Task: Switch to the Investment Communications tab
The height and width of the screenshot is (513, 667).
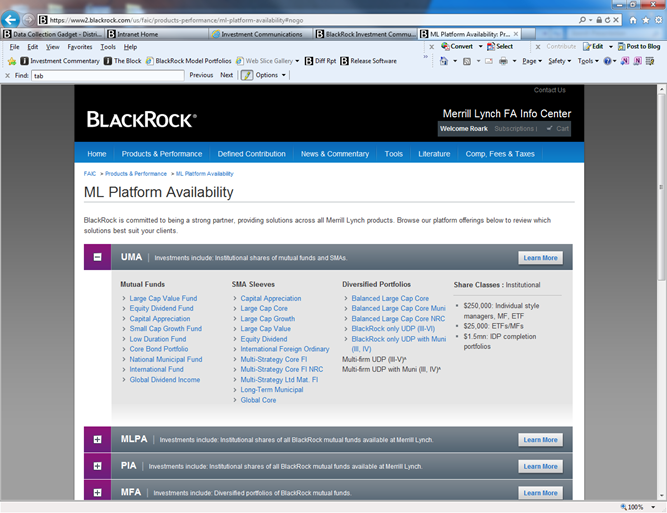Action: click(x=260, y=34)
